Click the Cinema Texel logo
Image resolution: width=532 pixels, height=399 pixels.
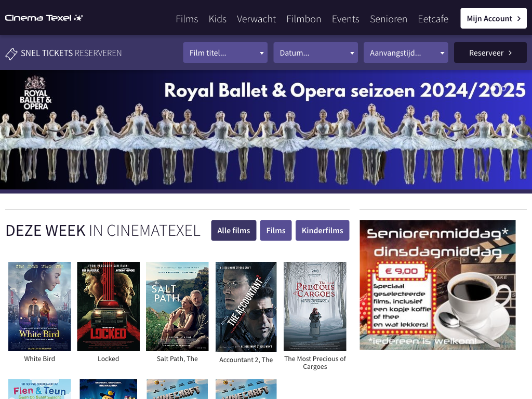point(44,18)
